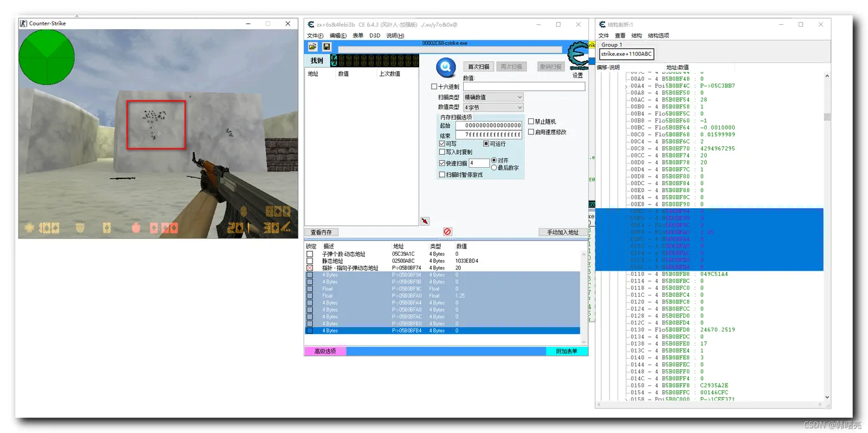Click the value 1033EBD4 in 静态地址 row
Viewport: 868px width, 433px height.
pos(467,261)
